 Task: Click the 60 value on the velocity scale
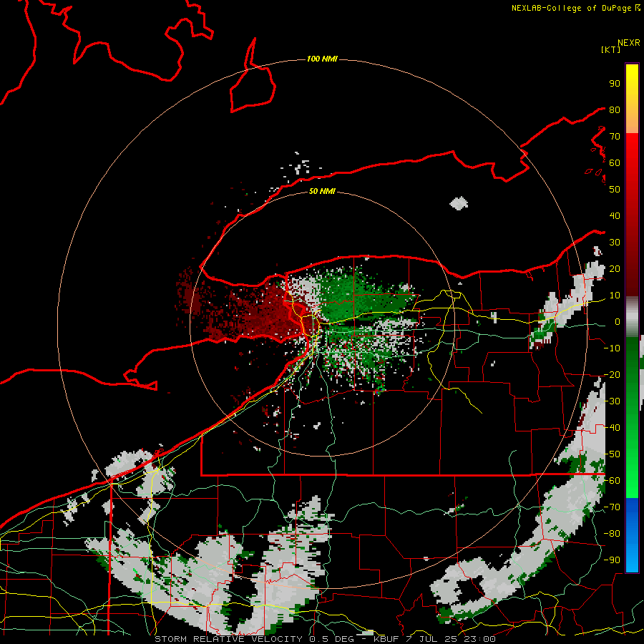pos(615,162)
